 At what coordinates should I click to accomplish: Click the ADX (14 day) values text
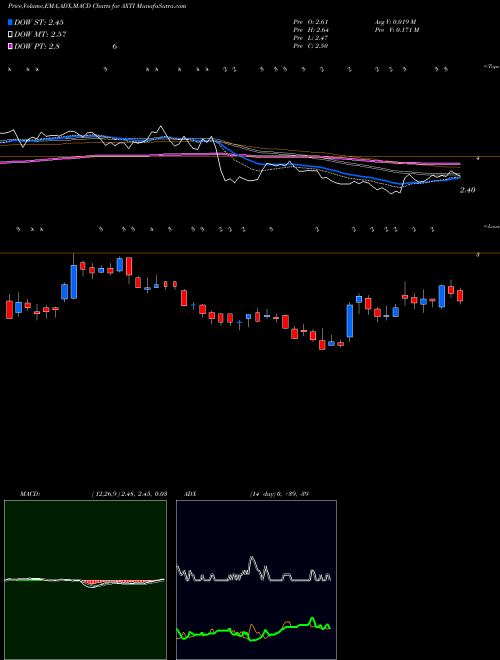tap(279, 494)
